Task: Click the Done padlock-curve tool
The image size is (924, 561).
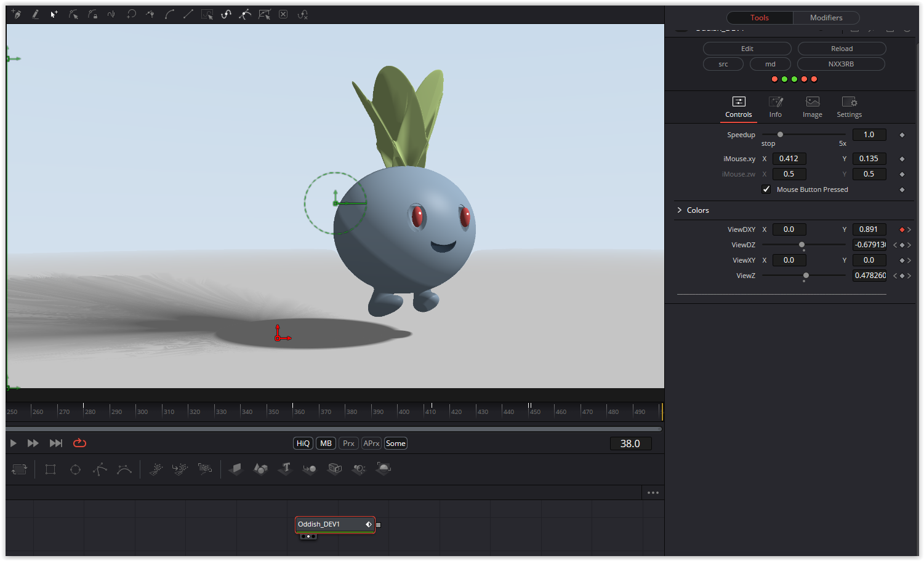Action: (x=92, y=14)
